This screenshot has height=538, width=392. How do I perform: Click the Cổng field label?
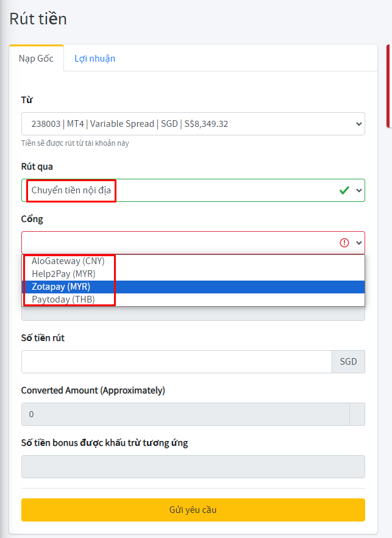pos(32,219)
